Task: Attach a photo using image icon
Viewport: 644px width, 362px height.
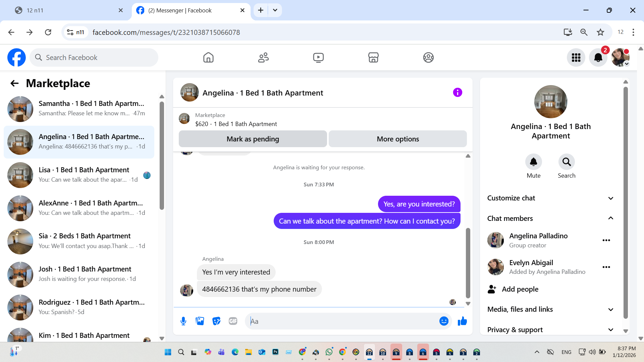Action: point(200,321)
